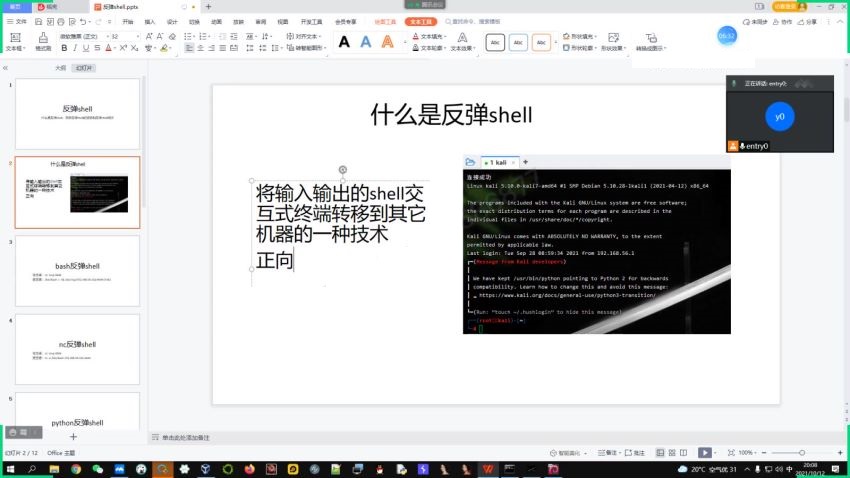Screen dimensions: 850x478
Task: Switch to Normal view in the status bar
Action: point(660,453)
